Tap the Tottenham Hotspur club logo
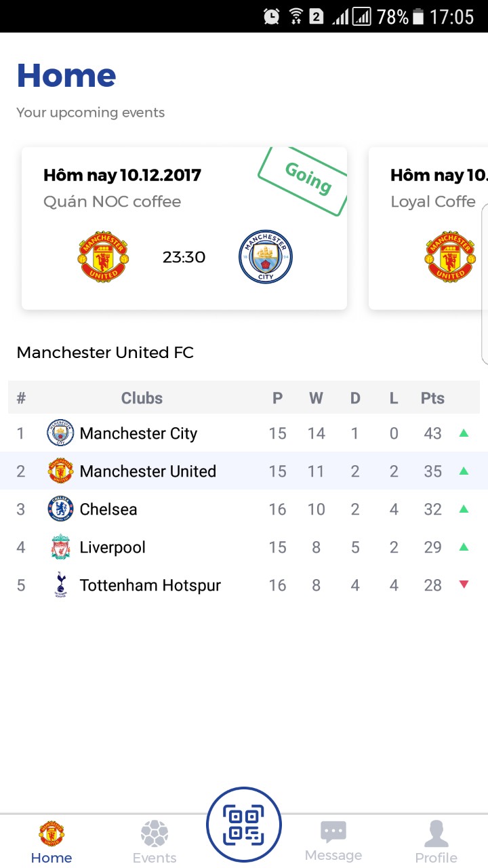The width and height of the screenshot is (488, 868). pyautogui.click(x=60, y=585)
